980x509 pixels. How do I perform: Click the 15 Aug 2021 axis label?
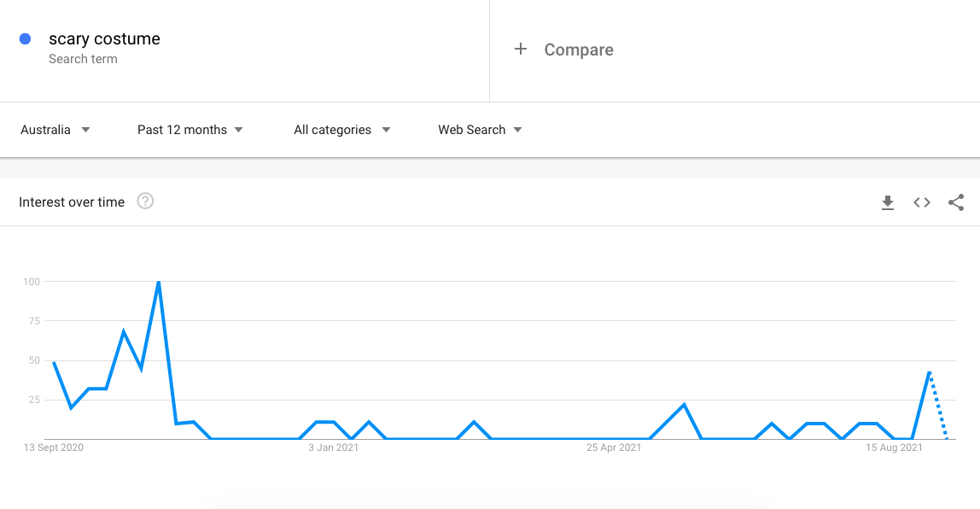(894, 448)
